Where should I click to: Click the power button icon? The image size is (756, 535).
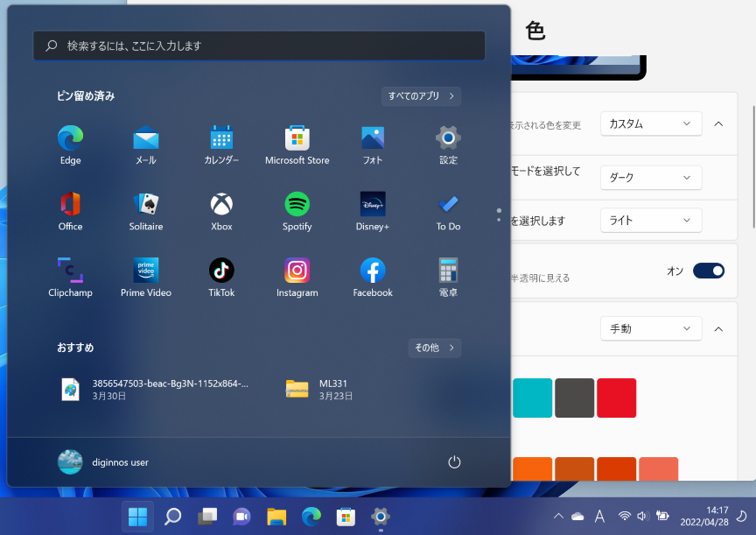click(454, 462)
